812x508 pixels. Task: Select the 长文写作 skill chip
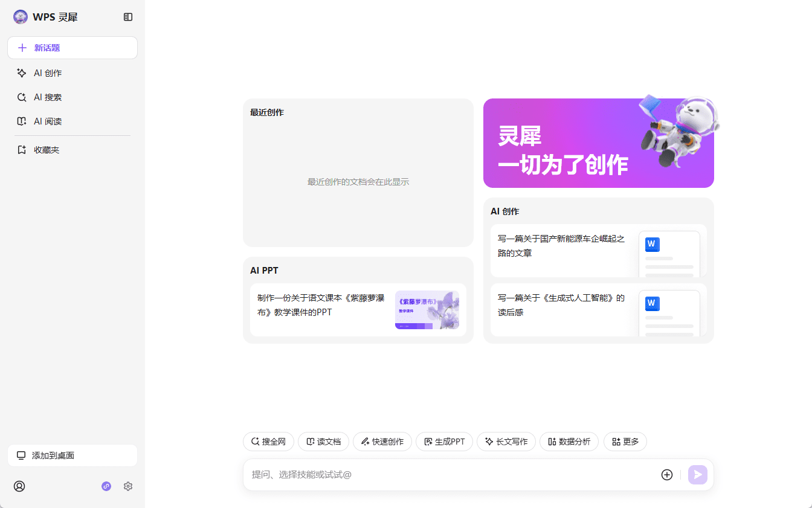pyautogui.click(x=506, y=442)
